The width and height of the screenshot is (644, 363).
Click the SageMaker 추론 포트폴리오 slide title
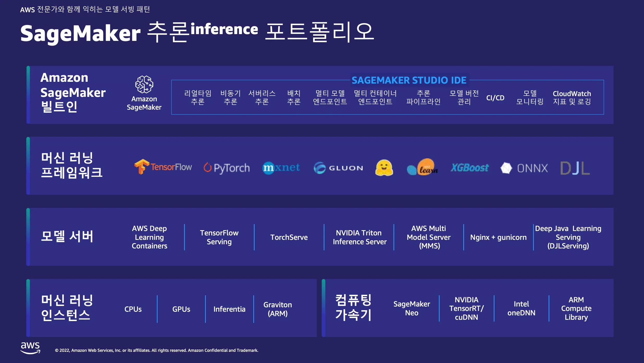pyautogui.click(x=197, y=33)
